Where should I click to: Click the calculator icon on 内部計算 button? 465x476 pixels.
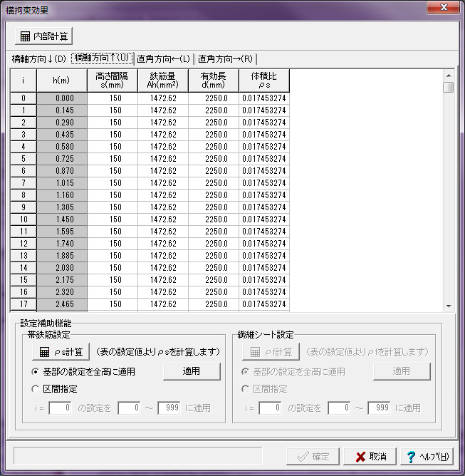(25, 36)
